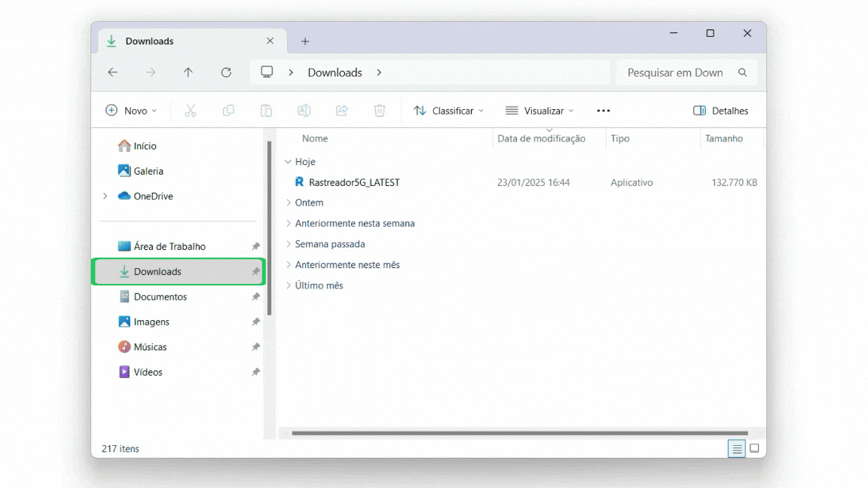The height and width of the screenshot is (488, 868).
Task: Switch to large thumbnails view icon
Action: click(x=754, y=448)
